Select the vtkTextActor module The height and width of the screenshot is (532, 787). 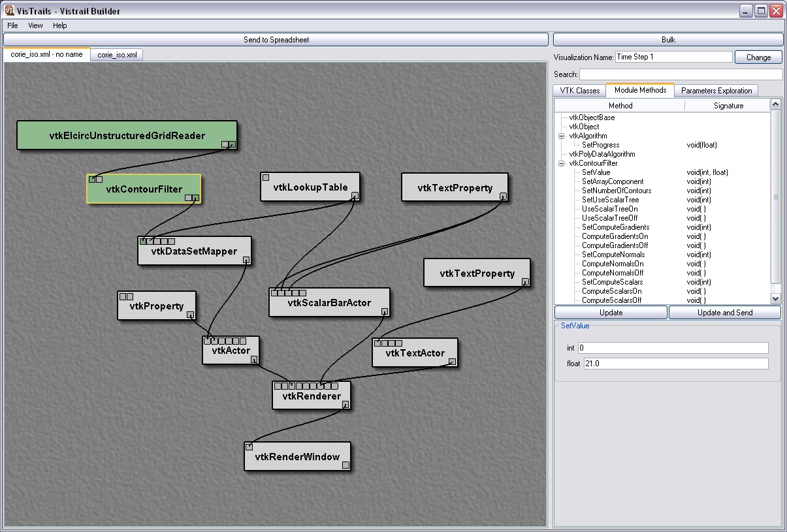(415, 353)
